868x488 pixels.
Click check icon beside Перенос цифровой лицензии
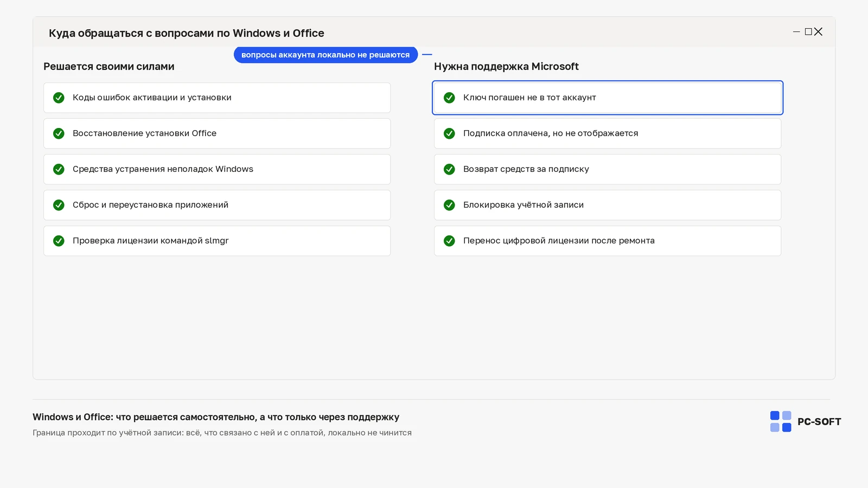click(449, 241)
